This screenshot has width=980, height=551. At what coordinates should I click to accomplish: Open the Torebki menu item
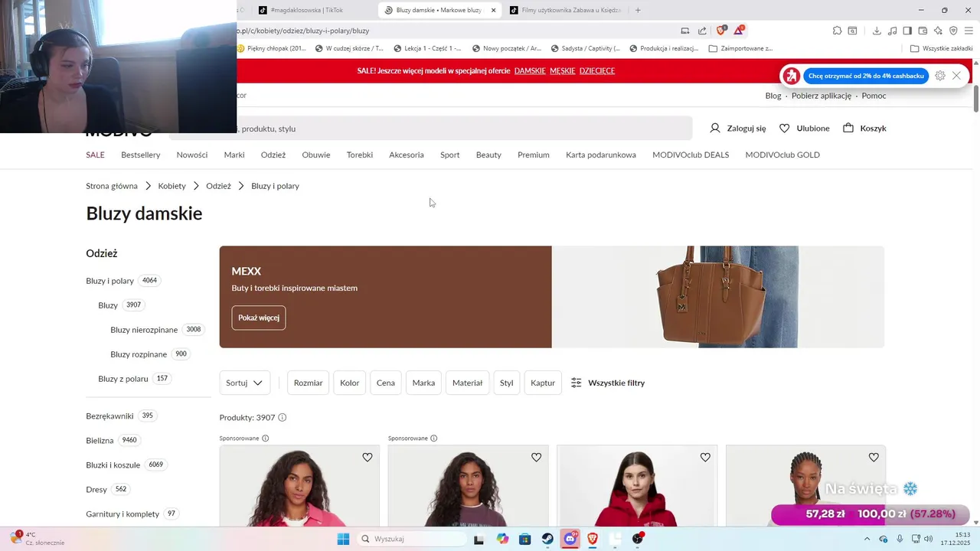coord(360,155)
